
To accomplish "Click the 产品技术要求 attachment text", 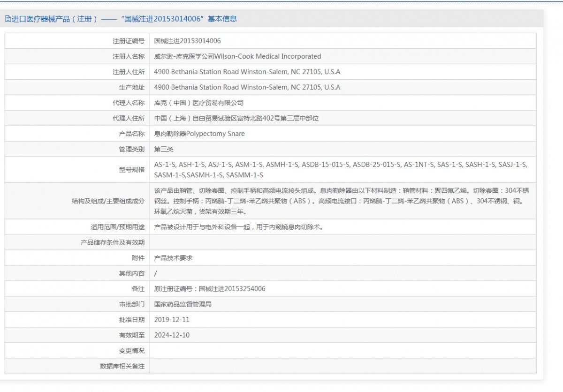I will coord(173,258).
